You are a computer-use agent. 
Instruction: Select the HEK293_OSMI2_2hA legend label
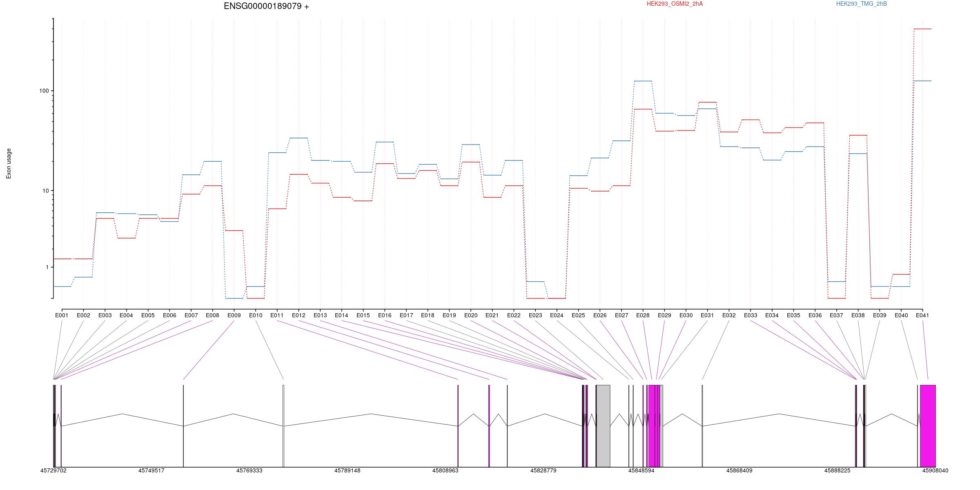[675, 4]
